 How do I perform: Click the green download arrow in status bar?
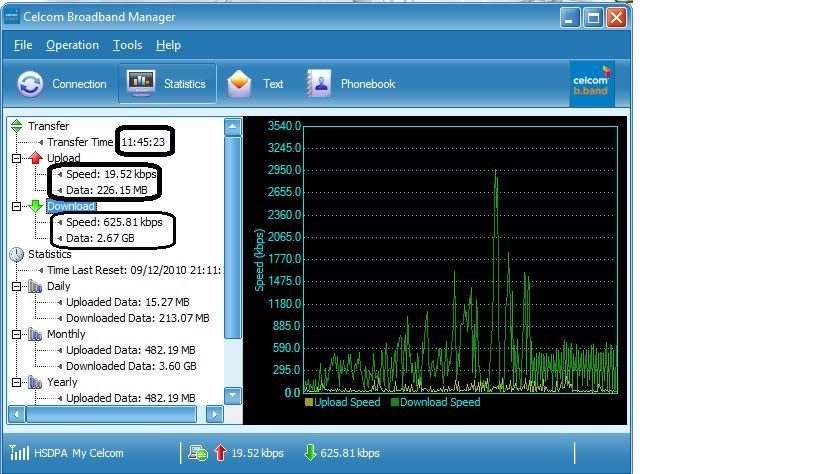309,453
